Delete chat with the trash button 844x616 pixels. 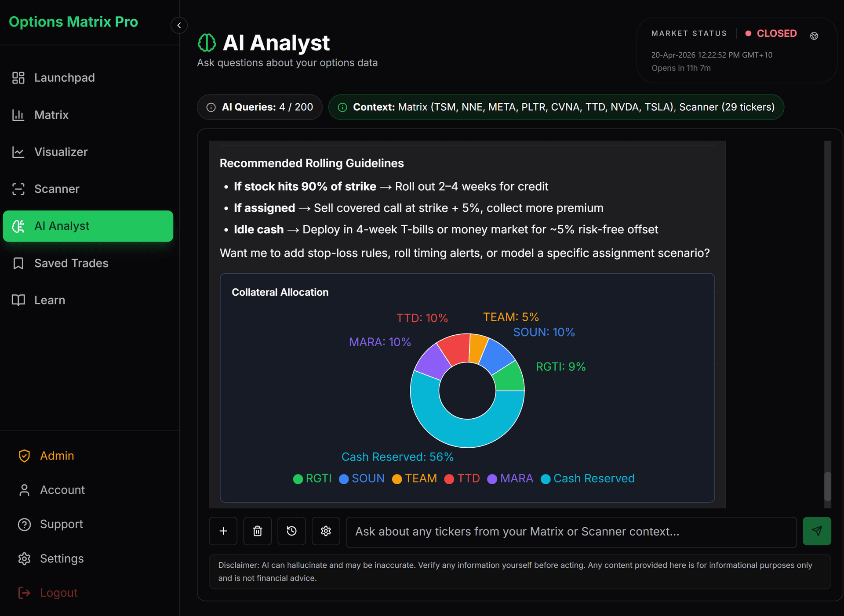click(258, 531)
